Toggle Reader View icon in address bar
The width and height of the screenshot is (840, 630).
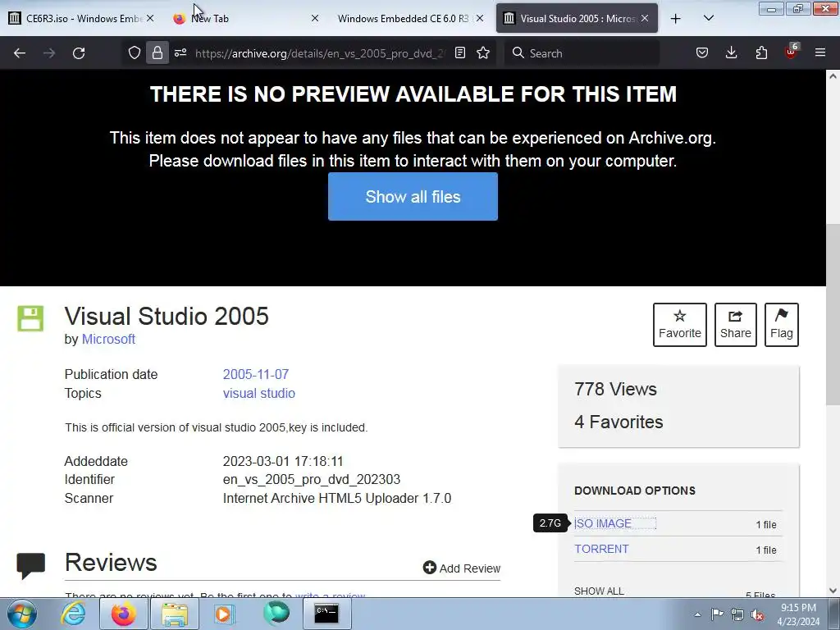pyautogui.click(x=459, y=52)
